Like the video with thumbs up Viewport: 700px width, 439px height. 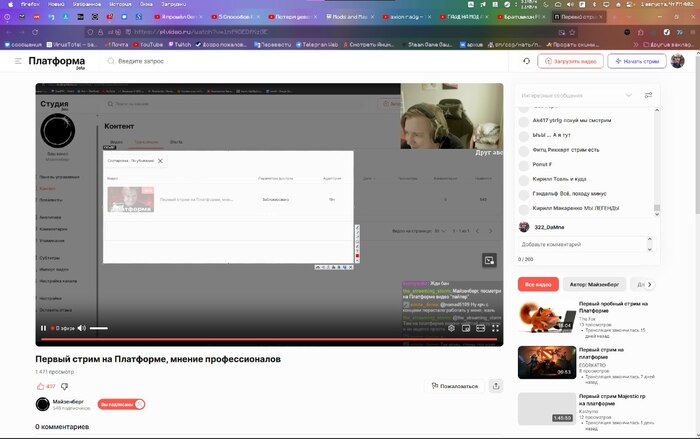tap(41, 386)
